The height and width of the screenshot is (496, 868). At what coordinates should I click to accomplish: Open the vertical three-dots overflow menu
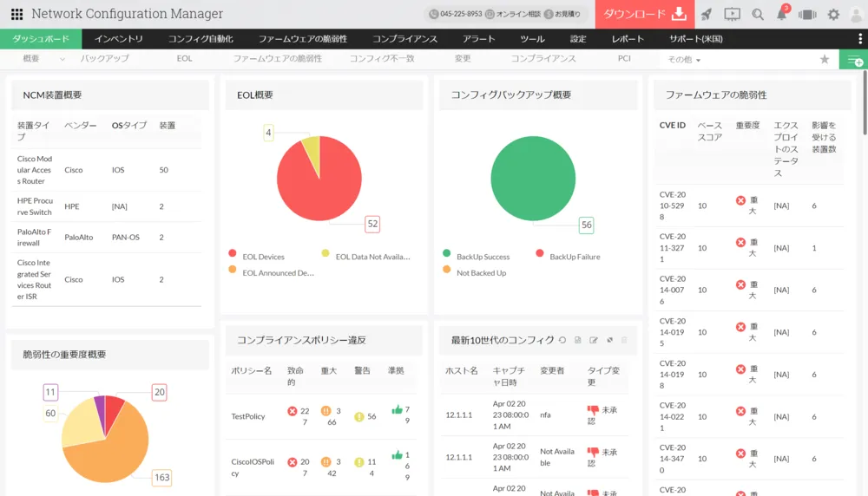(859, 39)
